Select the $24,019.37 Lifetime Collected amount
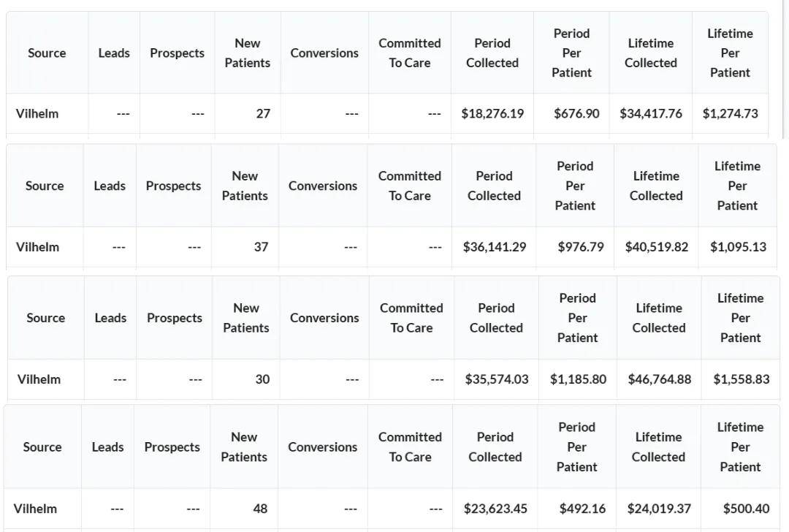Viewport: 789px width, 532px height. (x=659, y=509)
